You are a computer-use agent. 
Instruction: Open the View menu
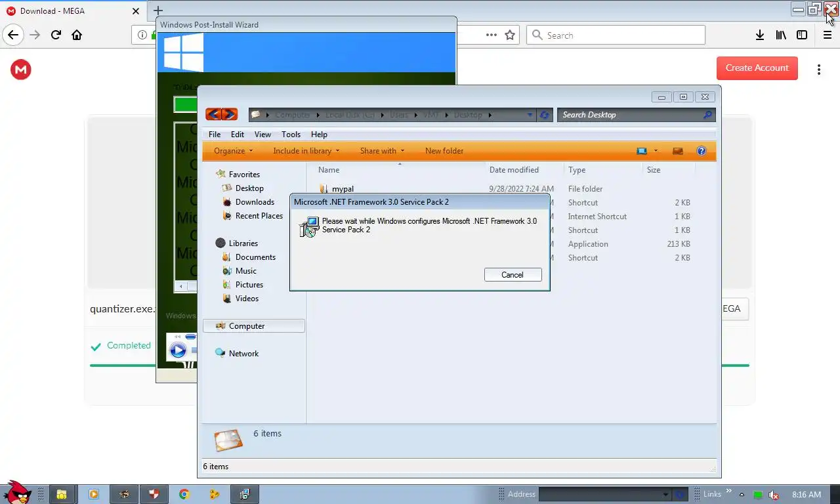point(262,135)
